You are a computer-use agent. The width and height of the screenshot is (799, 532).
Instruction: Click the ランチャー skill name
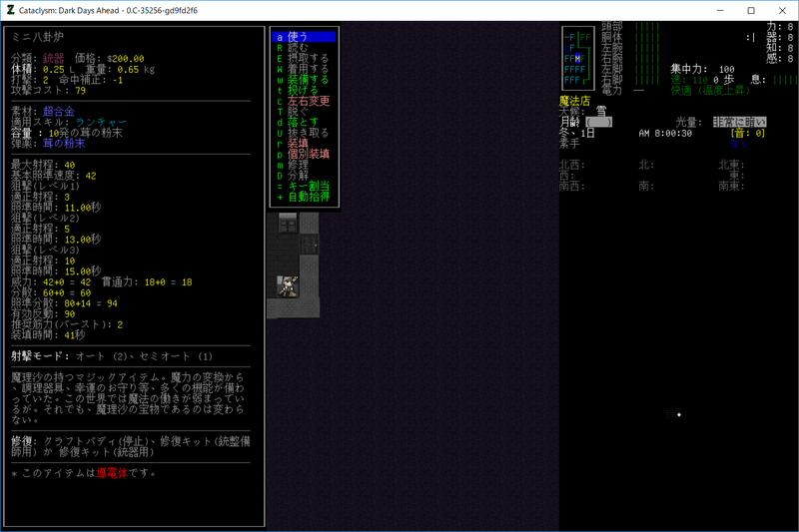point(101,122)
